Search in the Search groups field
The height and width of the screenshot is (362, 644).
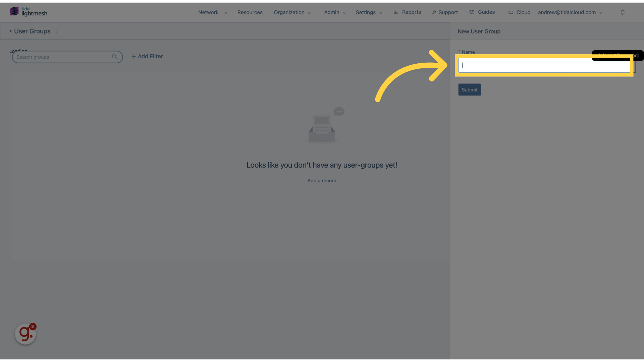point(67,57)
